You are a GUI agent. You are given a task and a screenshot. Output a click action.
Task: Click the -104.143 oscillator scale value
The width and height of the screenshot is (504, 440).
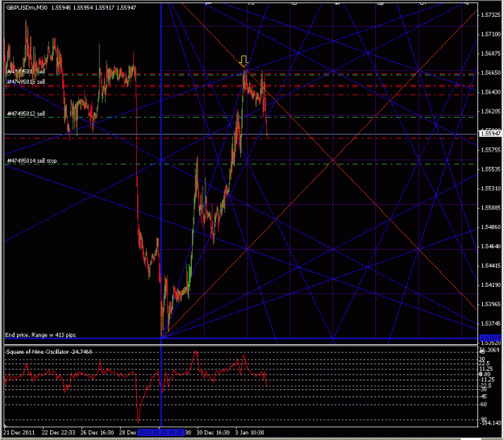(490, 423)
